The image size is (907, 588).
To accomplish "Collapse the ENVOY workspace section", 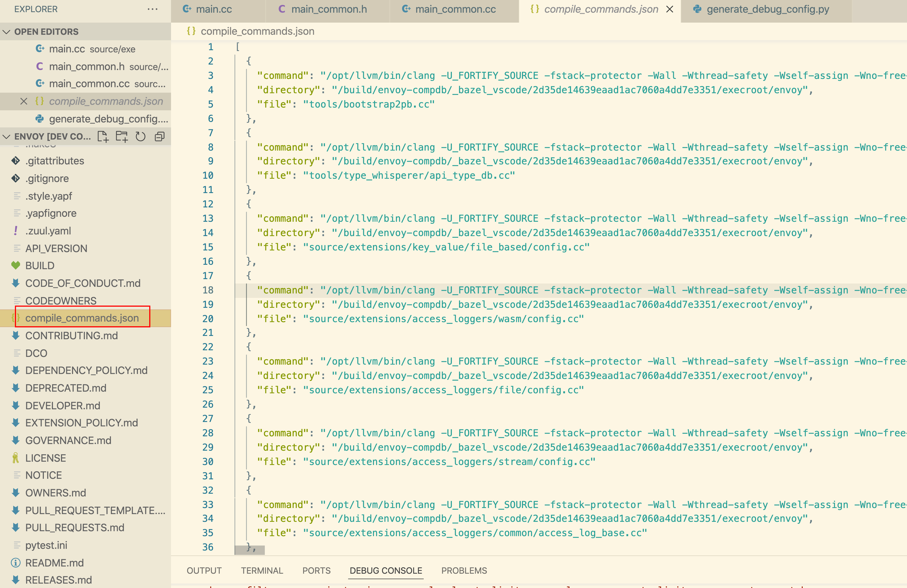I will (x=6, y=137).
